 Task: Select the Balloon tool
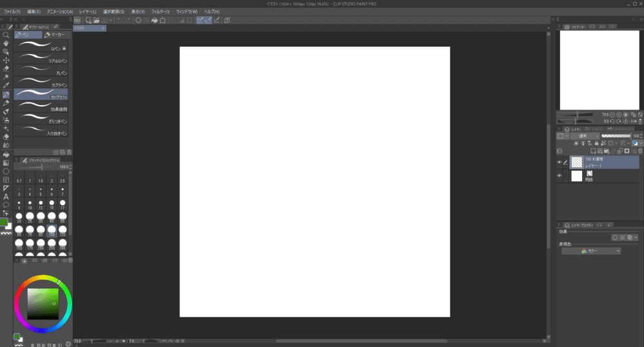pyautogui.click(x=6, y=205)
